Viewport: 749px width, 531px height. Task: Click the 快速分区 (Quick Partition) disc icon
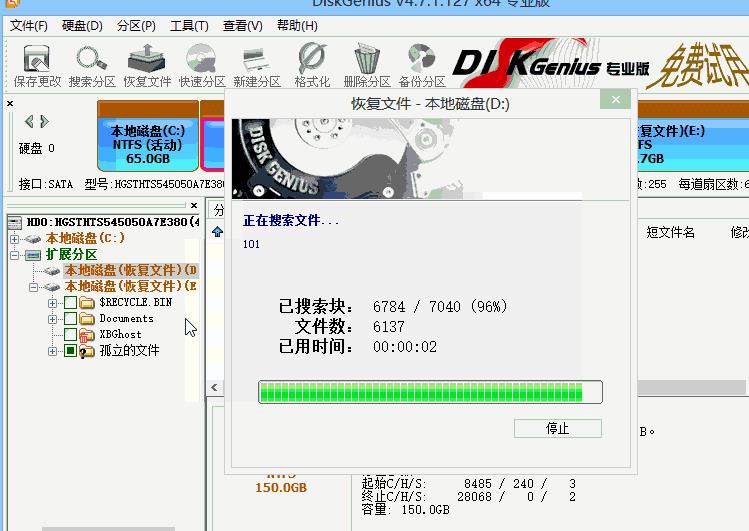pyautogui.click(x=202, y=65)
